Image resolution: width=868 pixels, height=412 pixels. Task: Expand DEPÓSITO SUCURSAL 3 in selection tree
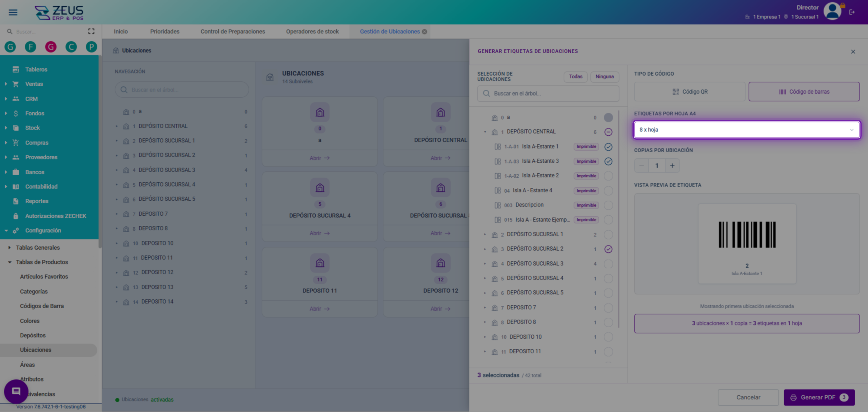coord(485,264)
